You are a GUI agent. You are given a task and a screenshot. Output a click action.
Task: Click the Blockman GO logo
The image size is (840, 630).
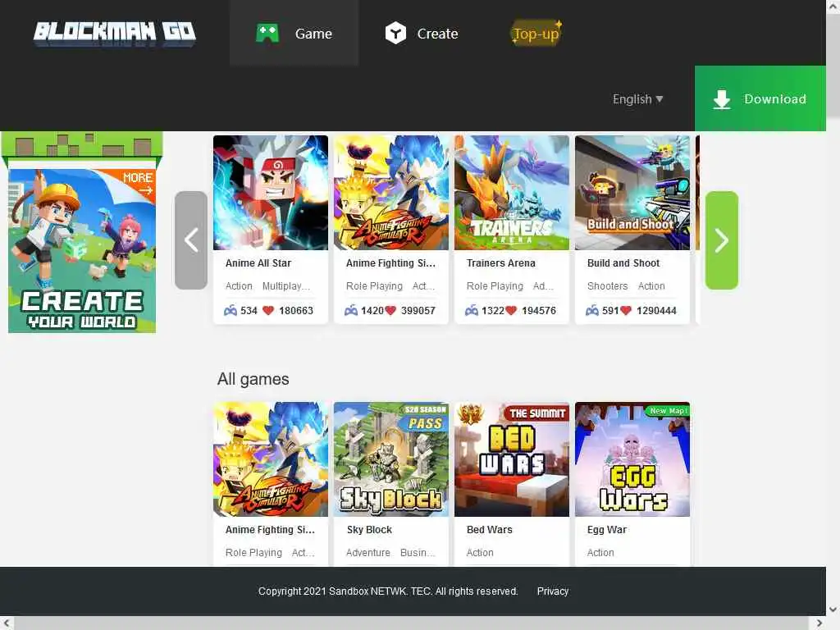coord(115,33)
